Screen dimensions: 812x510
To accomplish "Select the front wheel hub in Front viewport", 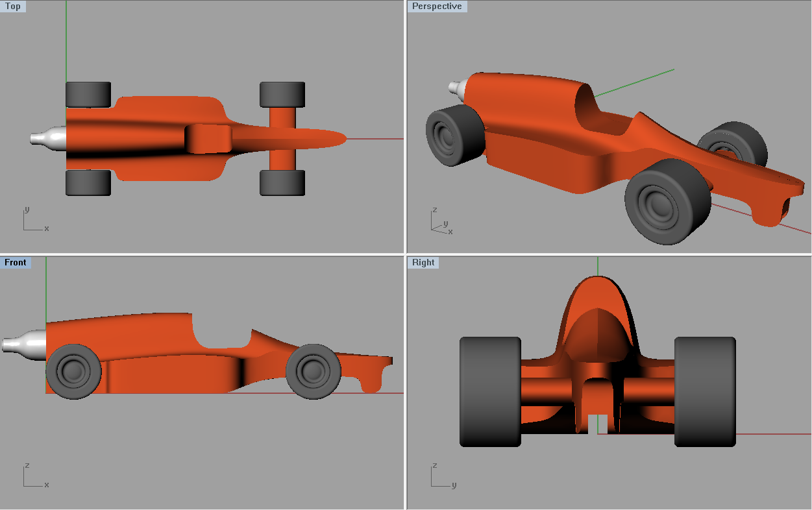I will (313, 371).
